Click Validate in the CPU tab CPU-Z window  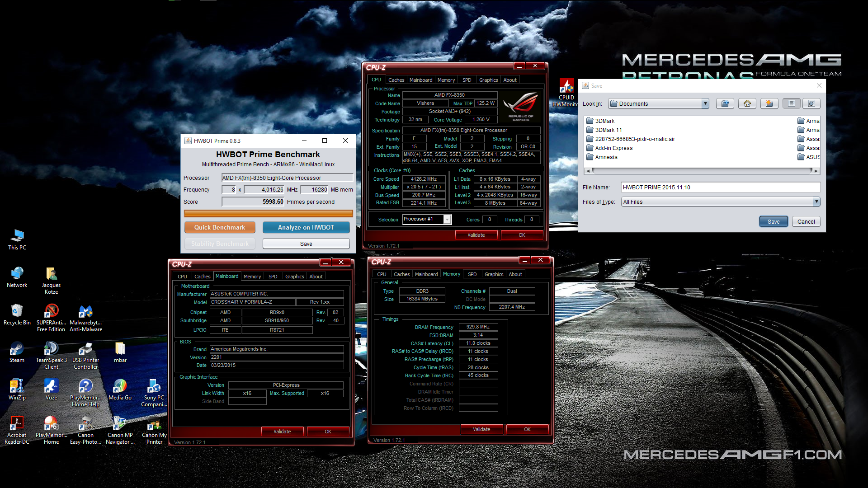click(476, 235)
